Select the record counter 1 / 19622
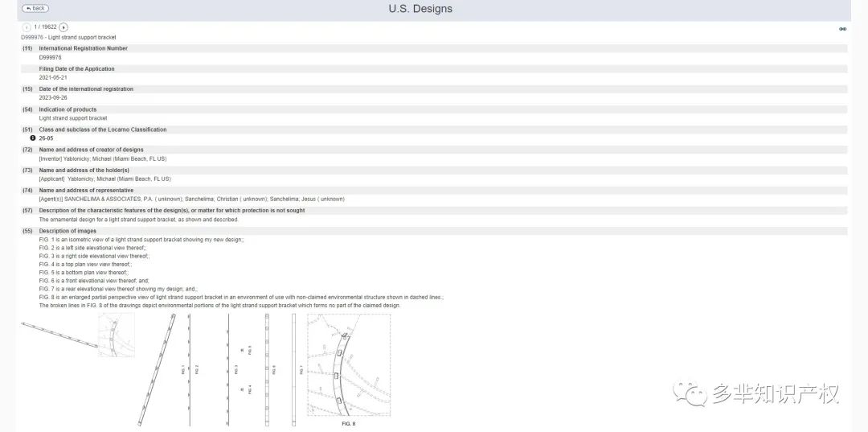This screenshot has height=432, width=868. click(45, 27)
